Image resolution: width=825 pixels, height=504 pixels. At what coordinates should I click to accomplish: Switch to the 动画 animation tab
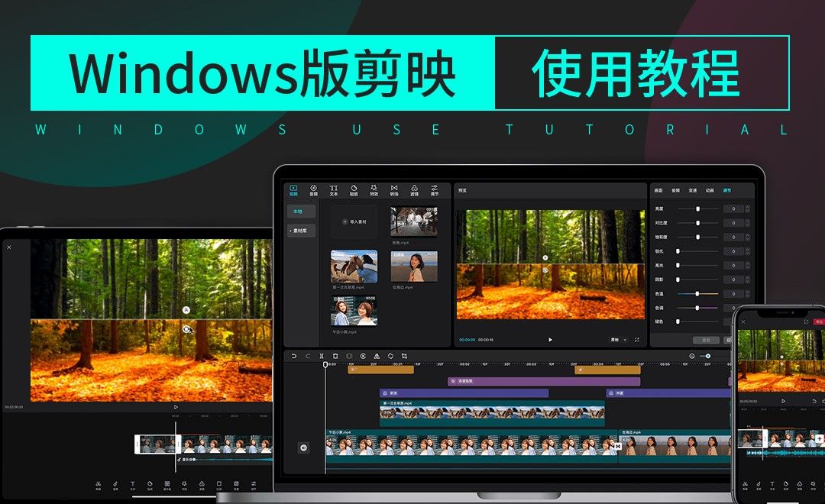pyautogui.click(x=710, y=190)
